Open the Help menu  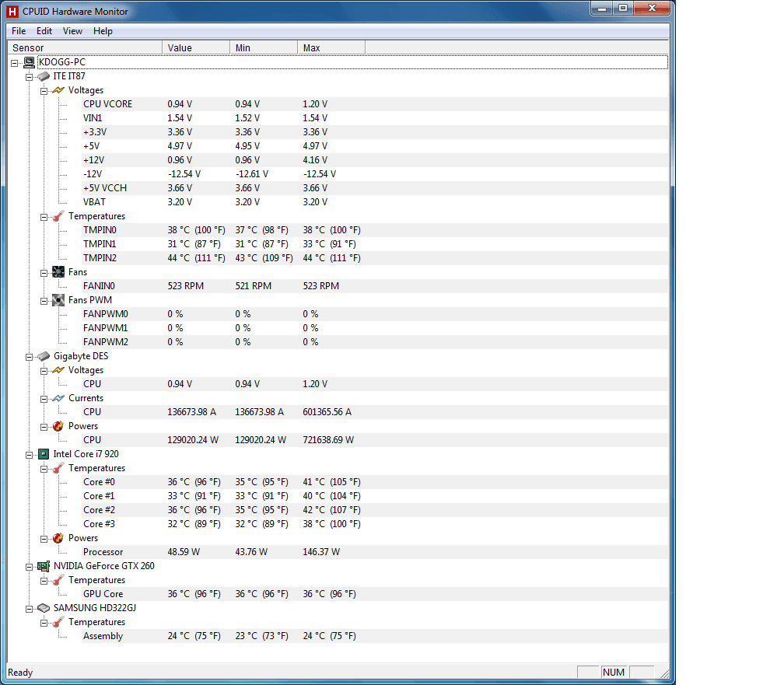point(103,31)
